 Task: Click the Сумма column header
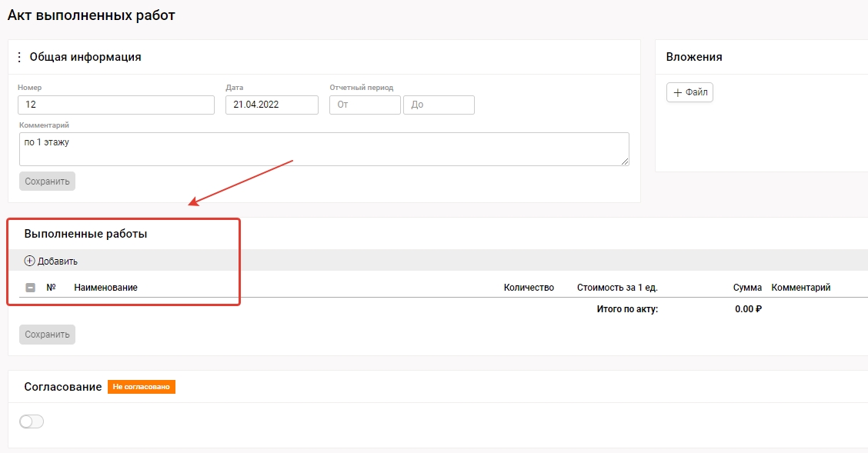(747, 288)
